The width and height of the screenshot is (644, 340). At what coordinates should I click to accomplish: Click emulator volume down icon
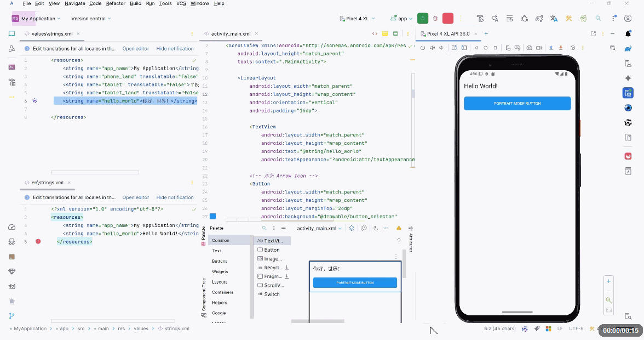[441, 48]
